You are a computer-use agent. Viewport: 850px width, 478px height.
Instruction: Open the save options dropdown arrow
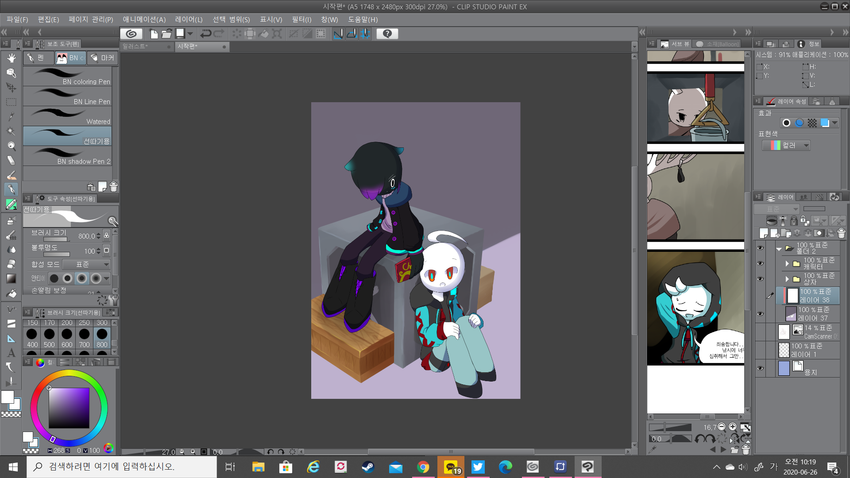[190, 34]
